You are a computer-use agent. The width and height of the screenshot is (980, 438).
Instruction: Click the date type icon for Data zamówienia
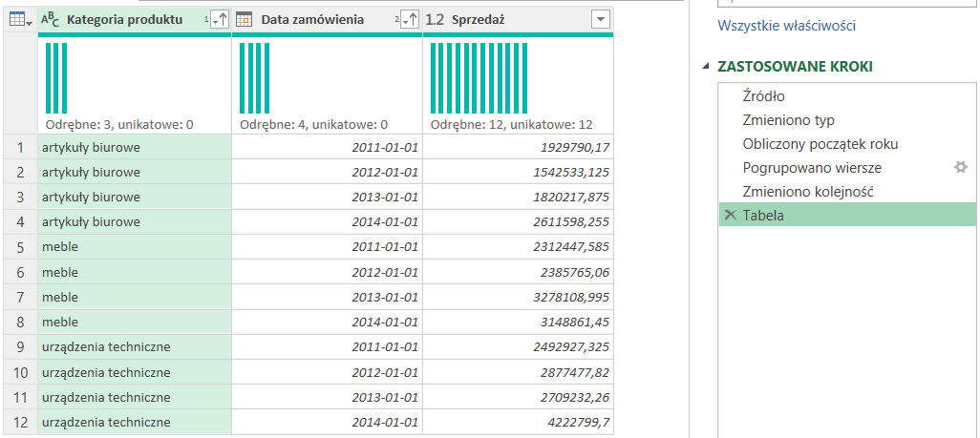245,20
